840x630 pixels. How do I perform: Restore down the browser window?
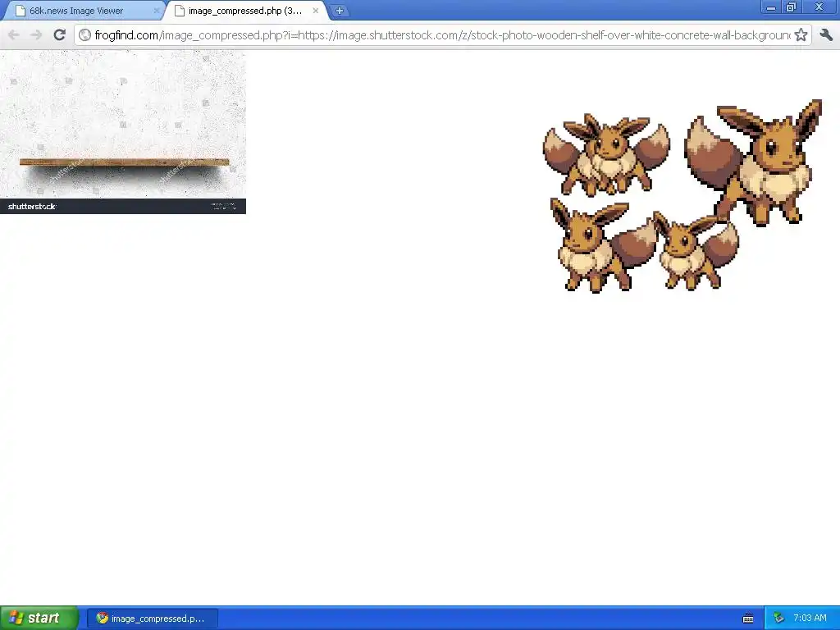click(x=791, y=7)
